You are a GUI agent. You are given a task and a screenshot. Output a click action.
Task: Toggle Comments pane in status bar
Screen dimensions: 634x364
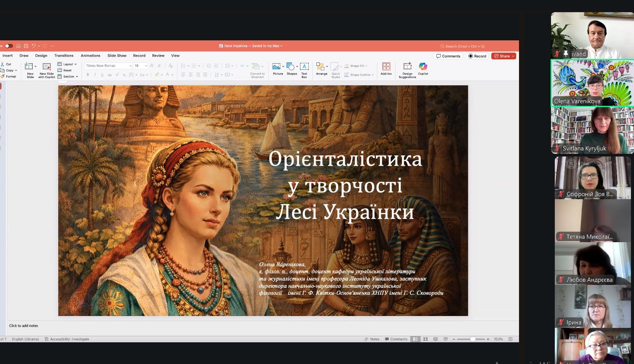coord(396,339)
